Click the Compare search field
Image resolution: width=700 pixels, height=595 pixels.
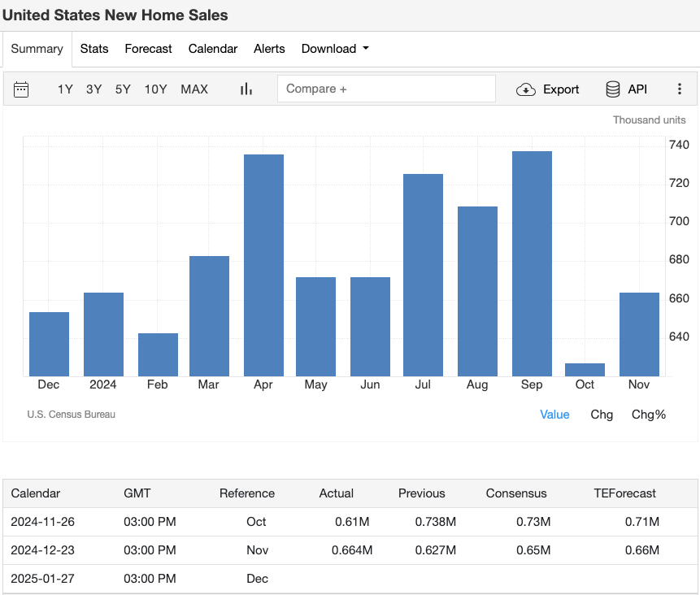click(386, 88)
